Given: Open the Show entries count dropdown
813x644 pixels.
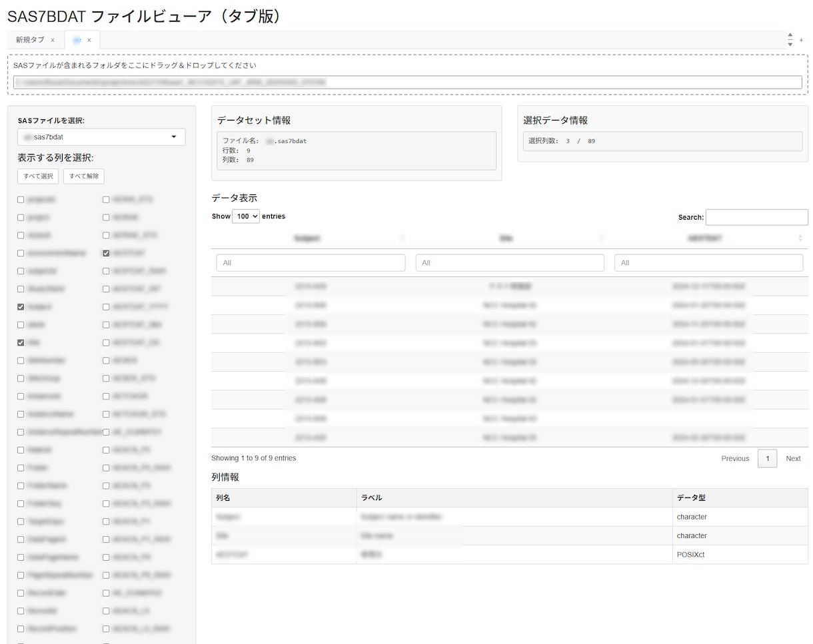Looking at the screenshot, I should [x=246, y=216].
